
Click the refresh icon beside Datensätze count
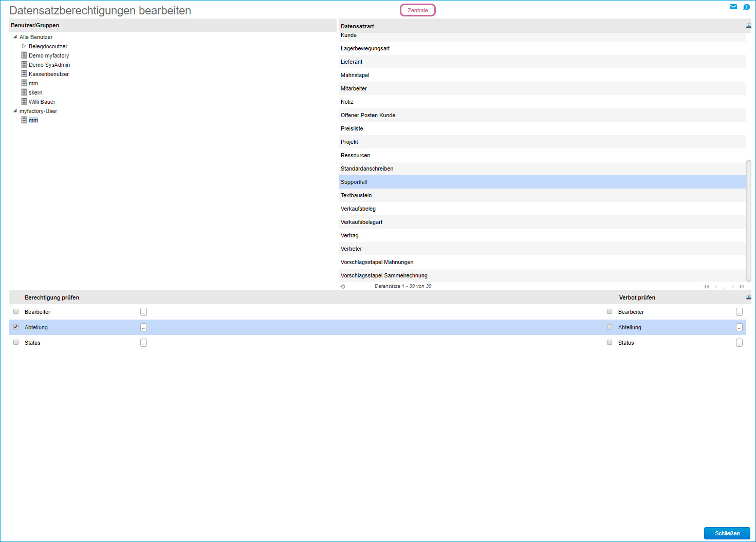pos(343,286)
